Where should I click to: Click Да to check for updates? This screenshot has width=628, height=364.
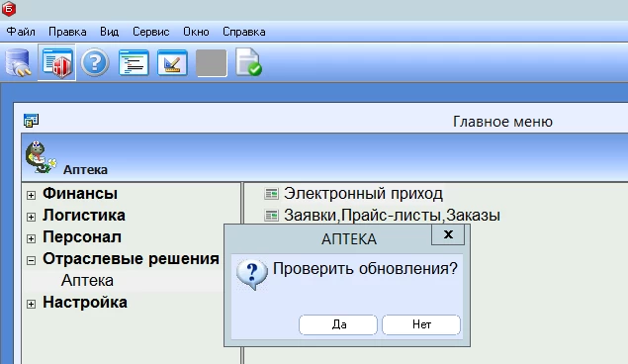coord(338,324)
